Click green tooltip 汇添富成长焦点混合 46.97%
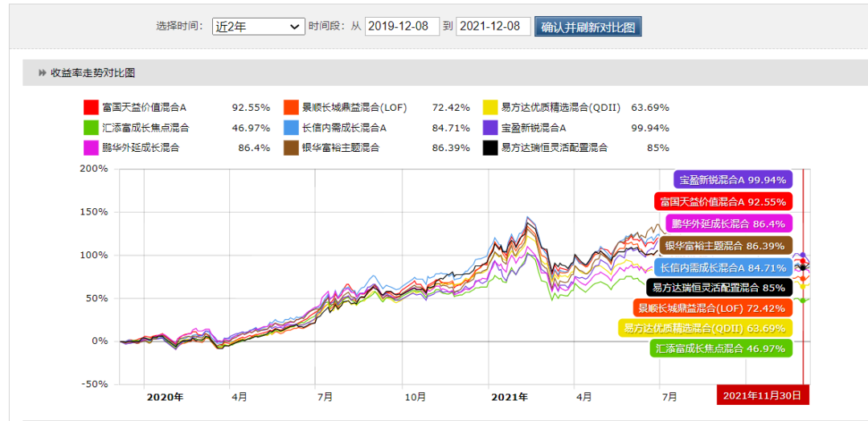This screenshot has height=421, width=868. tap(721, 349)
